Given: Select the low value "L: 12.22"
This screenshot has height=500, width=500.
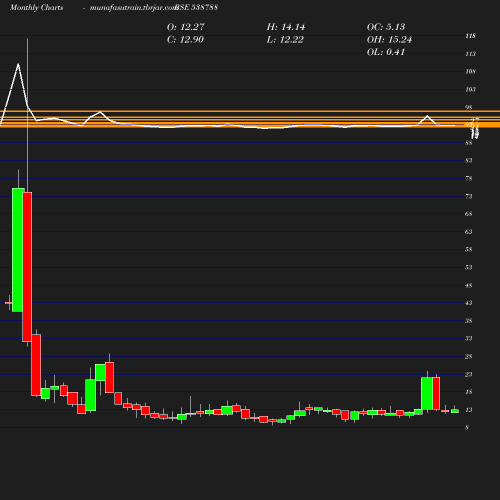Looking at the screenshot, I should tap(285, 40).
